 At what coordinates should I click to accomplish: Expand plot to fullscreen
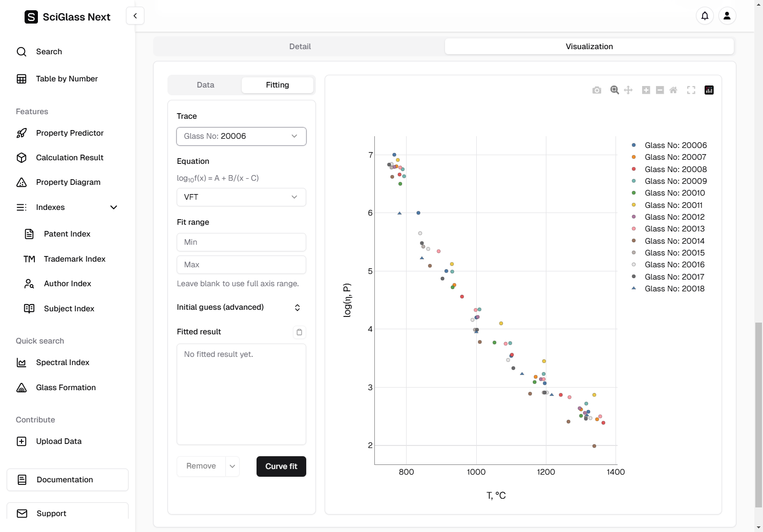(x=691, y=90)
